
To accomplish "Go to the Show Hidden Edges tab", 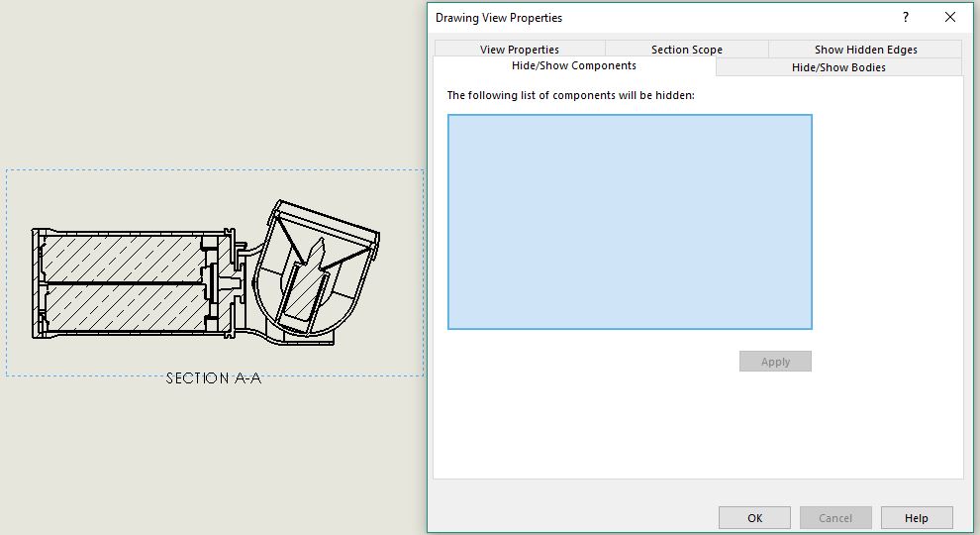I will [865, 50].
